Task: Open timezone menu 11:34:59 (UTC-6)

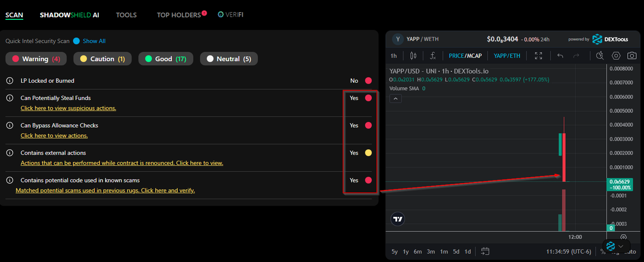Action: [569, 251]
